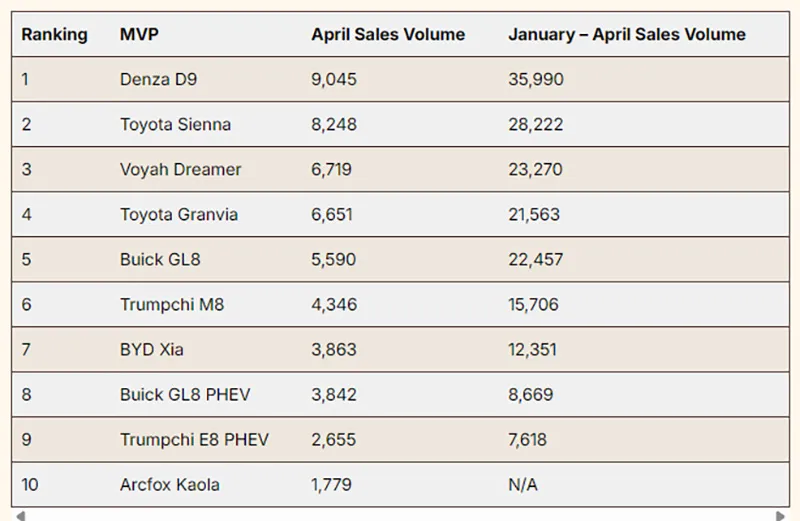This screenshot has height=521, width=800.
Task: Click the 35,990 January–April sales value
Action: click(535, 80)
